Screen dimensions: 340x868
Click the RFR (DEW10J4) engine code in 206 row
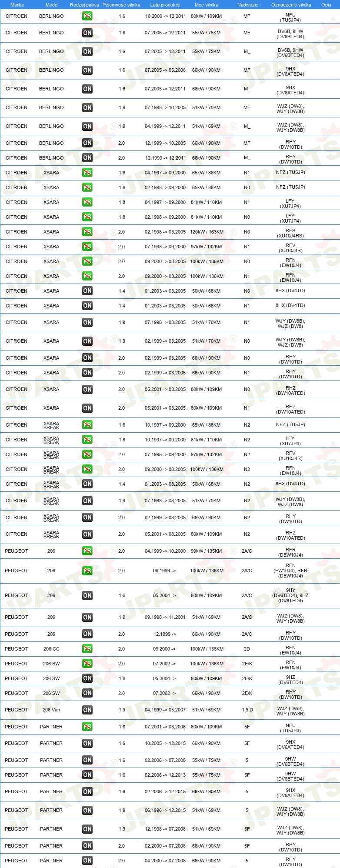point(290,552)
